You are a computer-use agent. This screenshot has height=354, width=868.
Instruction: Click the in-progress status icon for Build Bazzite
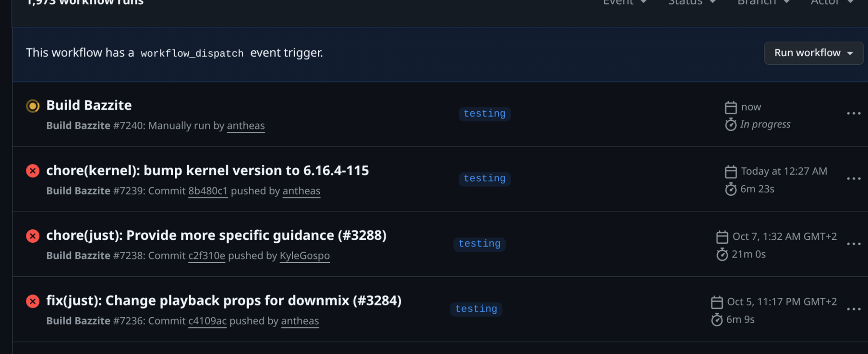(x=33, y=106)
